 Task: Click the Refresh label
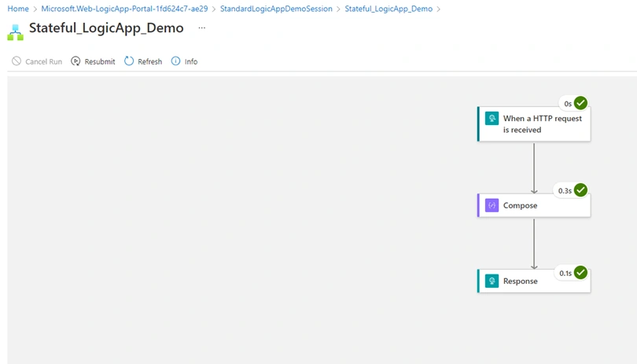[x=150, y=62]
